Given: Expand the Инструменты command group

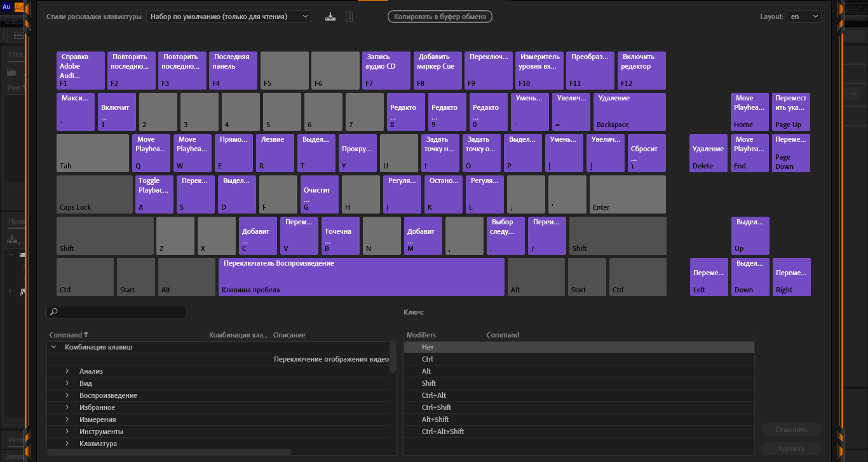Looking at the screenshot, I should coord(67,431).
